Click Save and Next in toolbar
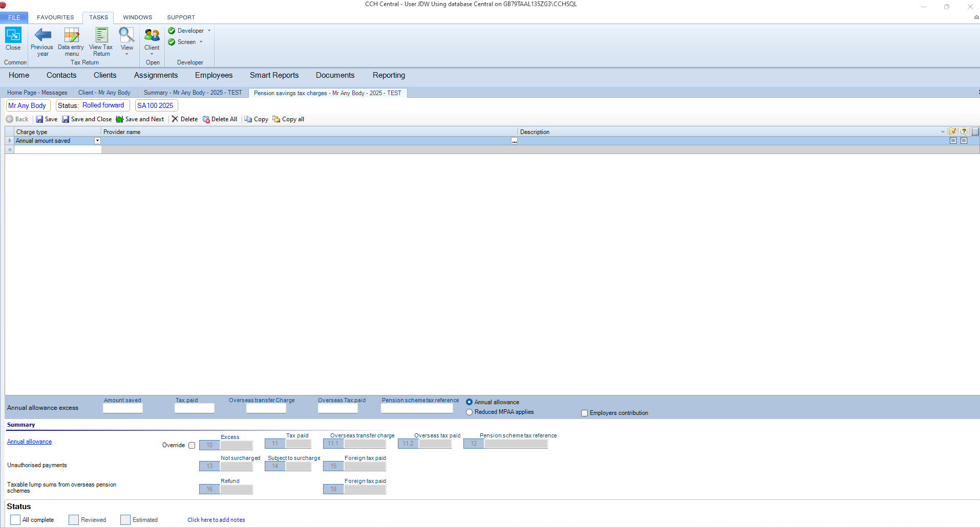The width and height of the screenshot is (980, 528). click(140, 119)
